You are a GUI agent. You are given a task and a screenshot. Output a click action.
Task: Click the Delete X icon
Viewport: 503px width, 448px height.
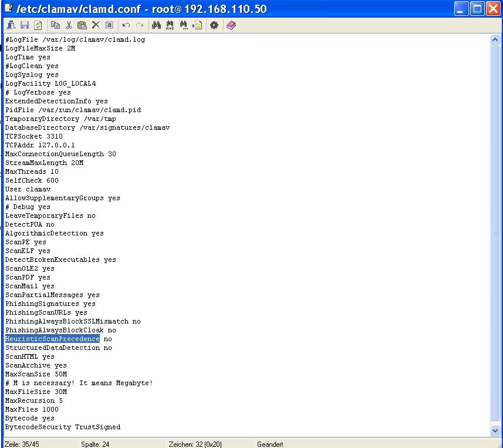coord(95,25)
